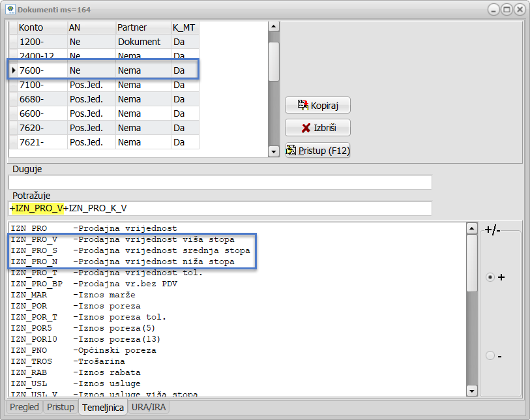Select the minus radio button
Viewport: 530px width, 420px height.
pyautogui.click(x=490, y=355)
